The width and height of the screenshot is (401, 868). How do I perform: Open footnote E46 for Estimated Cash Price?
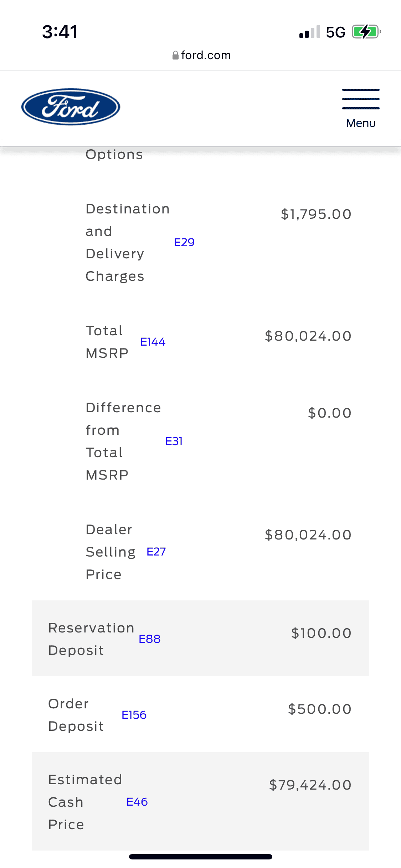tap(137, 802)
